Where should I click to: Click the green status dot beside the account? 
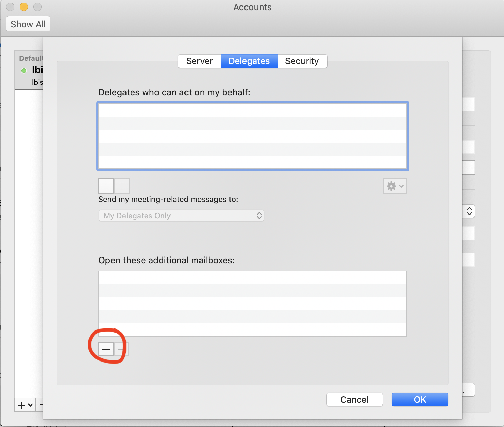[x=24, y=71]
